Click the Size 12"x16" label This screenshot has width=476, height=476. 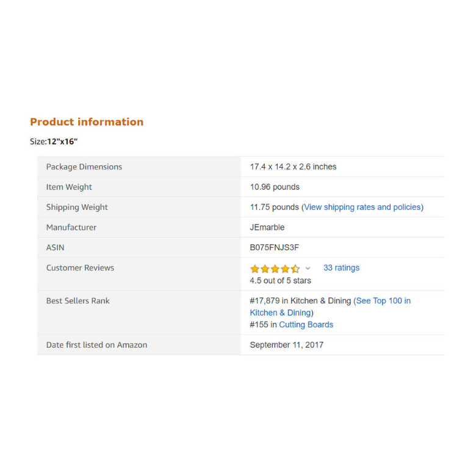(54, 142)
